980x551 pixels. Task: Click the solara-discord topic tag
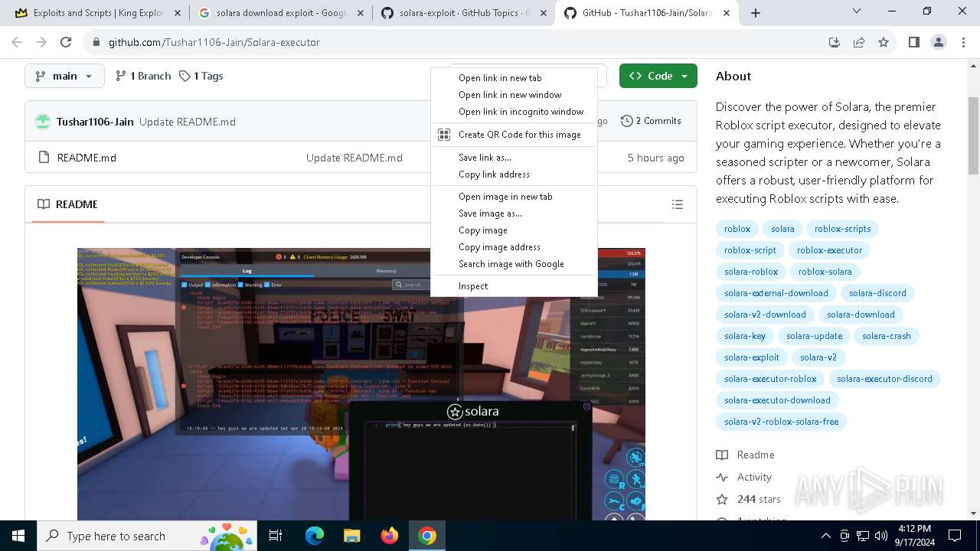click(x=877, y=293)
